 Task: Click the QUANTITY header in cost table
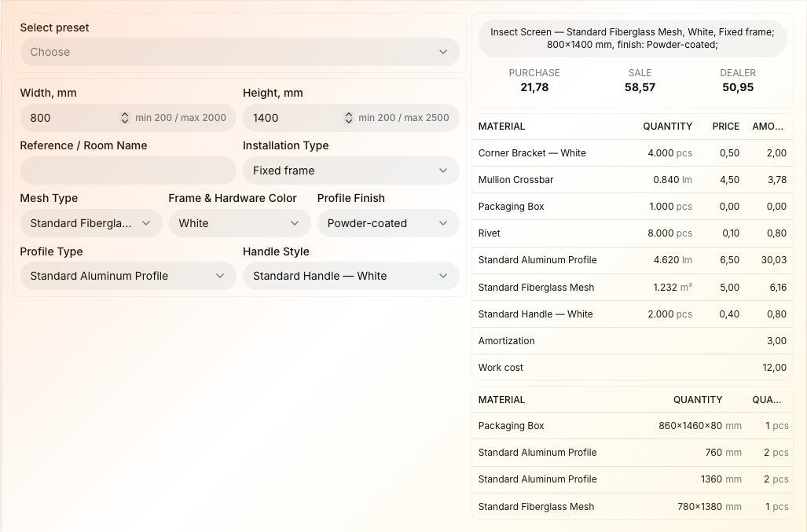(x=668, y=127)
